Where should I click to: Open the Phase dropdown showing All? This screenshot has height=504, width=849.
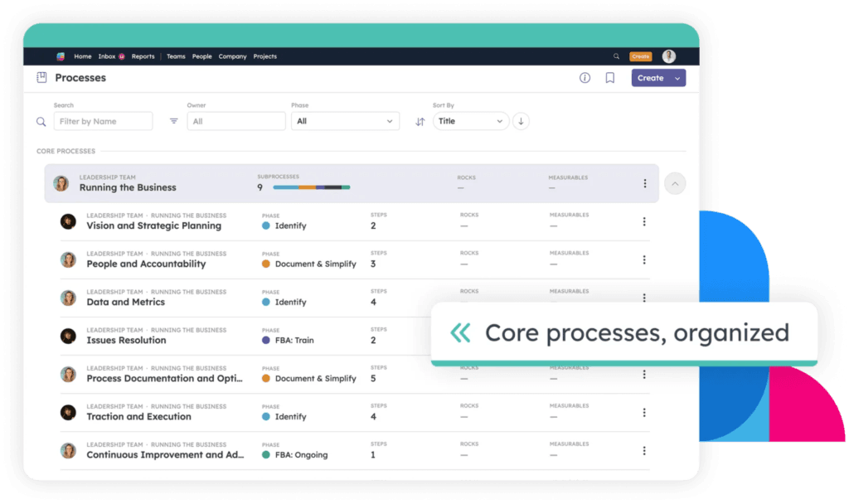345,121
